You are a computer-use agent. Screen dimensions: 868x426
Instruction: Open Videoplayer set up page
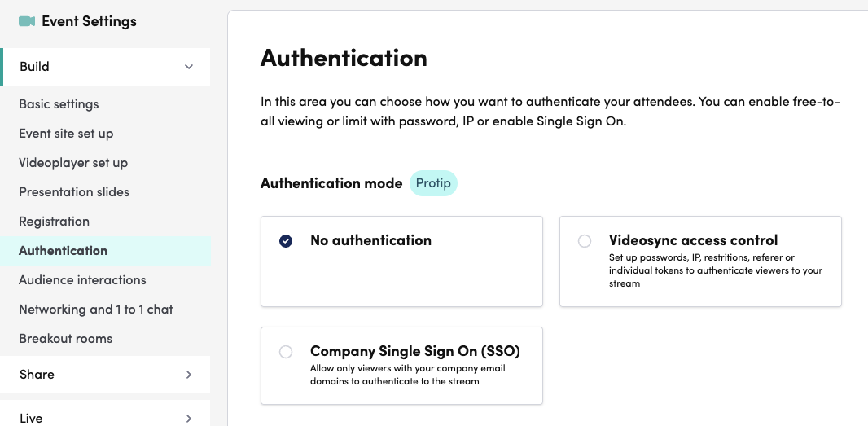pos(73,163)
